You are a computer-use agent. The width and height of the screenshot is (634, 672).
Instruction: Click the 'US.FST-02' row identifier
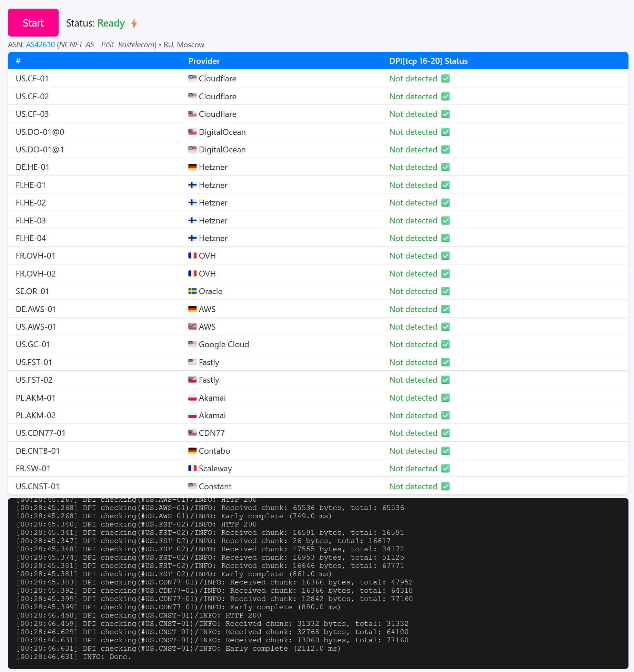pos(34,380)
